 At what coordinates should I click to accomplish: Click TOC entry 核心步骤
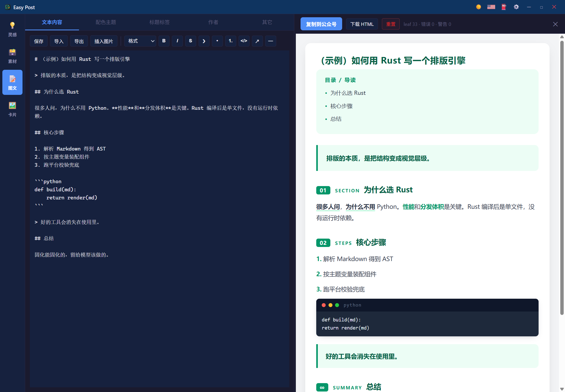341,106
